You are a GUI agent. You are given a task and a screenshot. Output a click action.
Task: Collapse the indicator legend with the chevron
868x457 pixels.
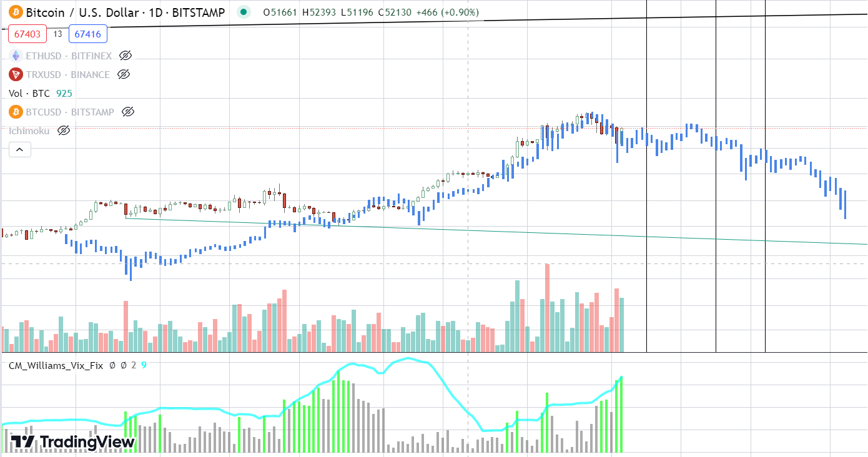20,149
